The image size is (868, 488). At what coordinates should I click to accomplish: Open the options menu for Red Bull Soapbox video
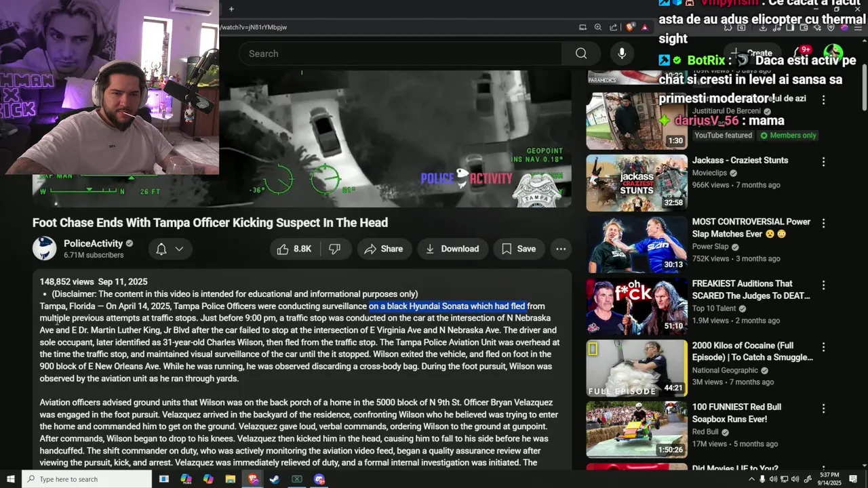pyautogui.click(x=823, y=408)
